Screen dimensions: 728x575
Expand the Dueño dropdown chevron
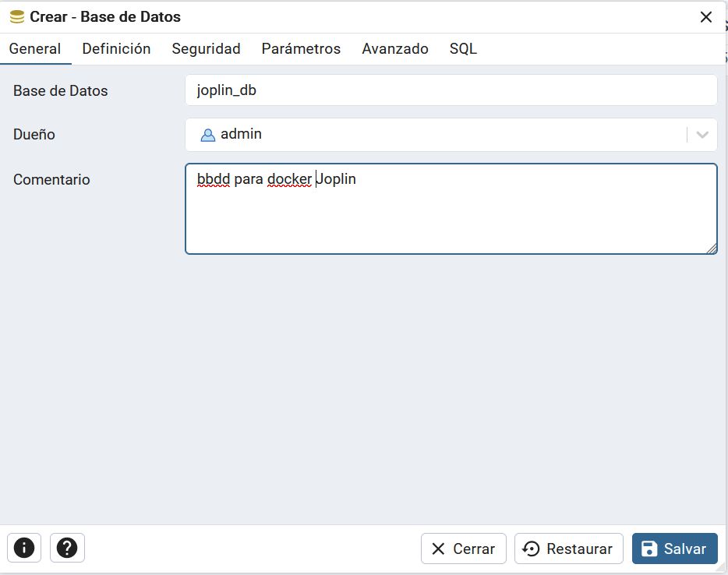pyautogui.click(x=702, y=135)
